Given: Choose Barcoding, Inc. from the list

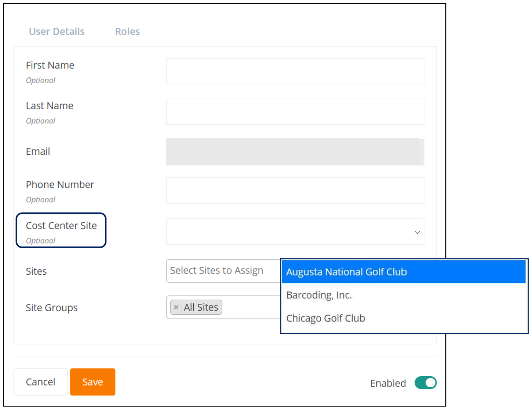Looking at the screenshot, I should 403,295.
